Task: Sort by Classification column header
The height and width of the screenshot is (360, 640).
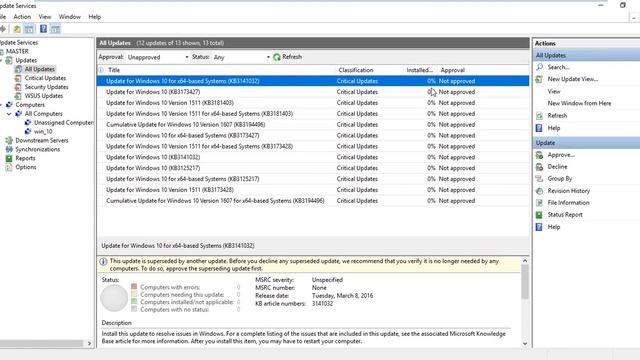Action: [369, 70]
